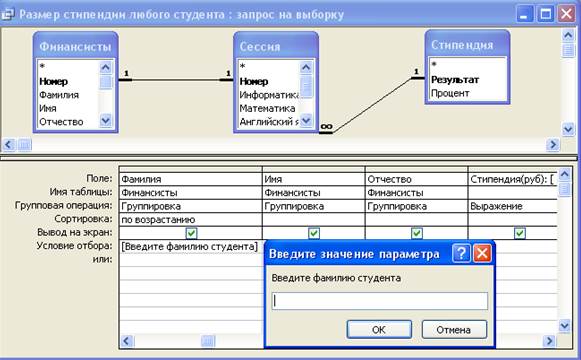Click the right arrow of the grid's horizontal scrollbar
The width and height of the screenshot is (581, 360).
point(549,341)
